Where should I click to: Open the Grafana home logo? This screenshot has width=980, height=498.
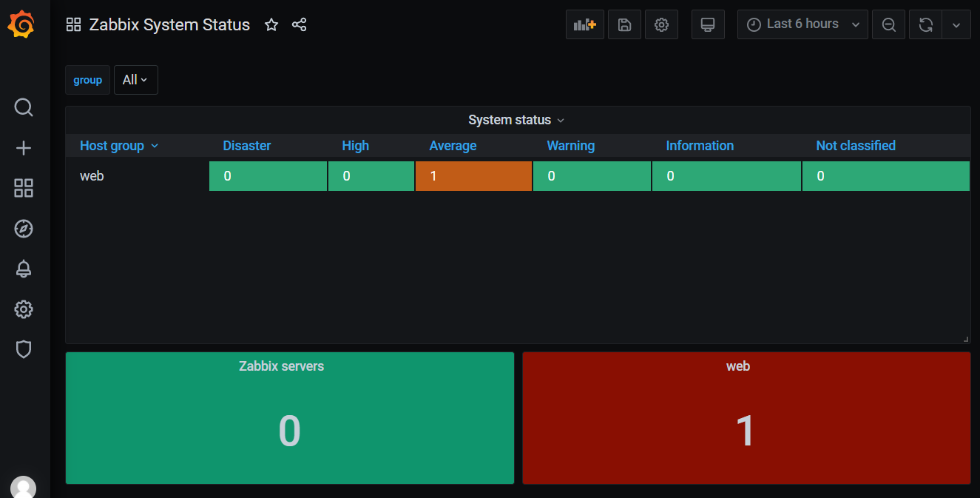coord(21,25)
